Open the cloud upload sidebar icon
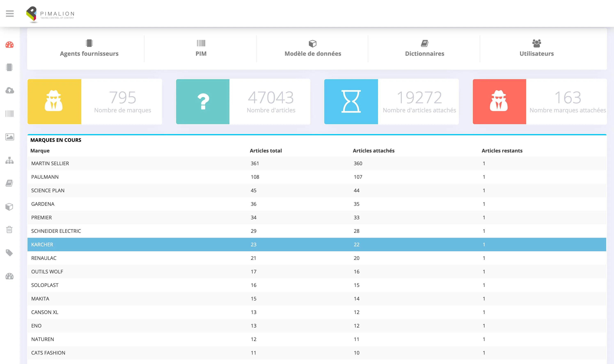The image size is (614, 364). click(x=10, y=90)
